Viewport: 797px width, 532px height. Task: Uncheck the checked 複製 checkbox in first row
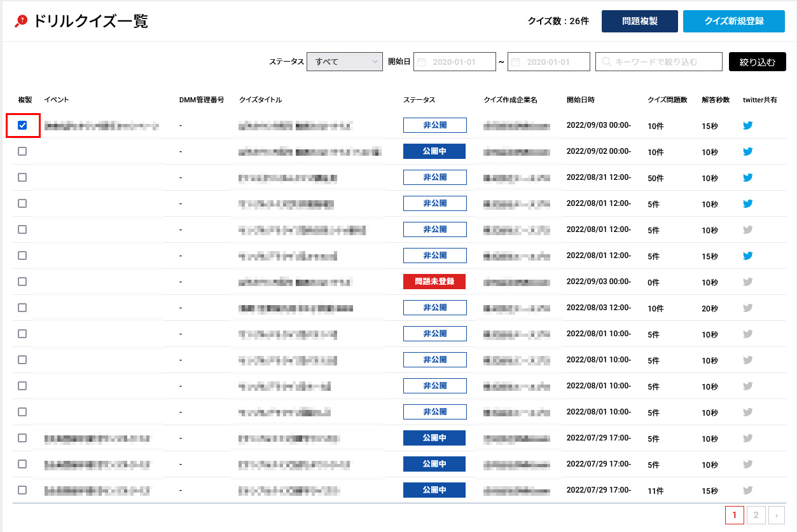pos(22,125)
